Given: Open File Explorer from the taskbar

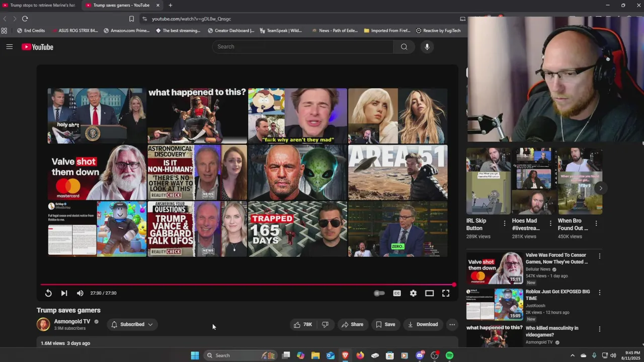Looking at the screenshot, I should pyautogui.click(x=315, y=355).
